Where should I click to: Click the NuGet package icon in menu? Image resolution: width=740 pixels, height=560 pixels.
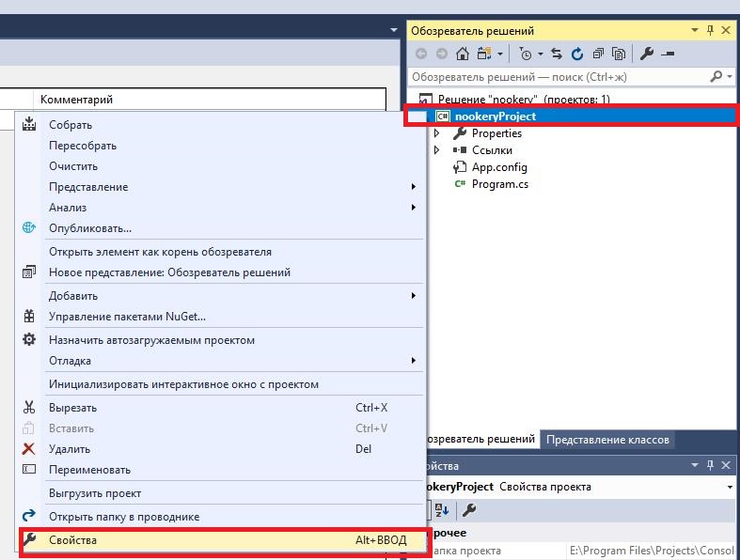[x=29, y=316]
